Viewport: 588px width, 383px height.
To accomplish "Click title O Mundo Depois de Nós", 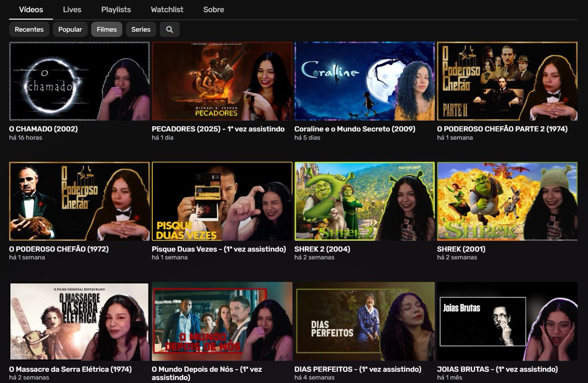I will [207, 373].
